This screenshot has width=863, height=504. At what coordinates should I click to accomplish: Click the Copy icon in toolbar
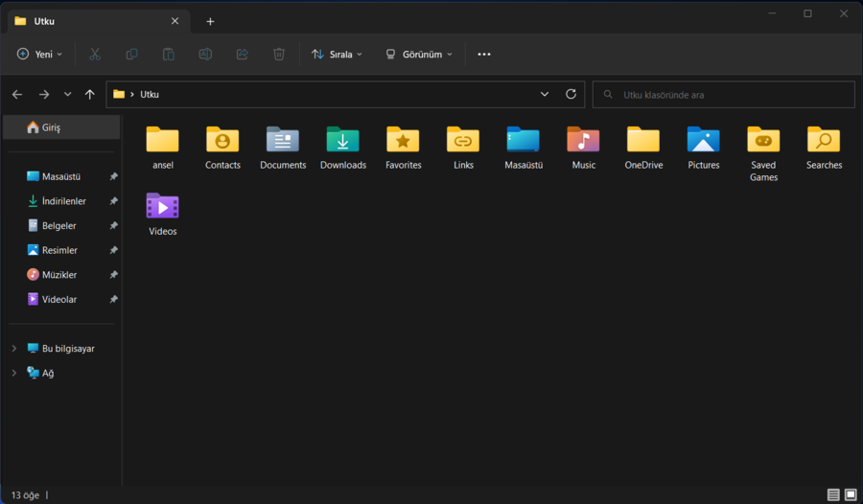pyautogui.click(x=131, y=55)
